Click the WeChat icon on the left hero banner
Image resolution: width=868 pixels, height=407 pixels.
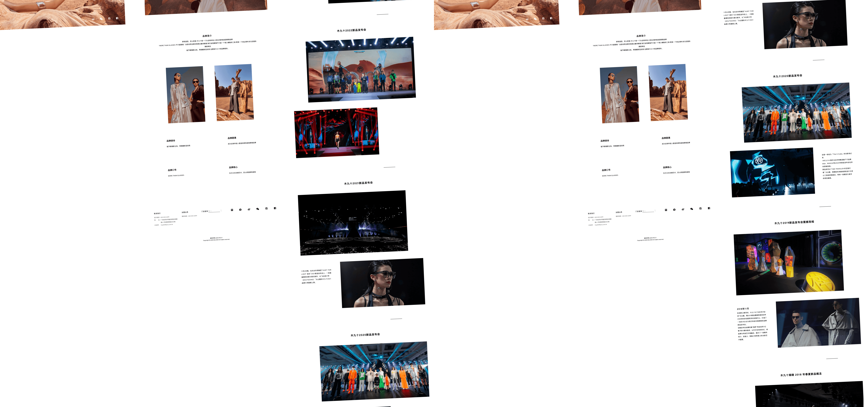click(101, 19)
